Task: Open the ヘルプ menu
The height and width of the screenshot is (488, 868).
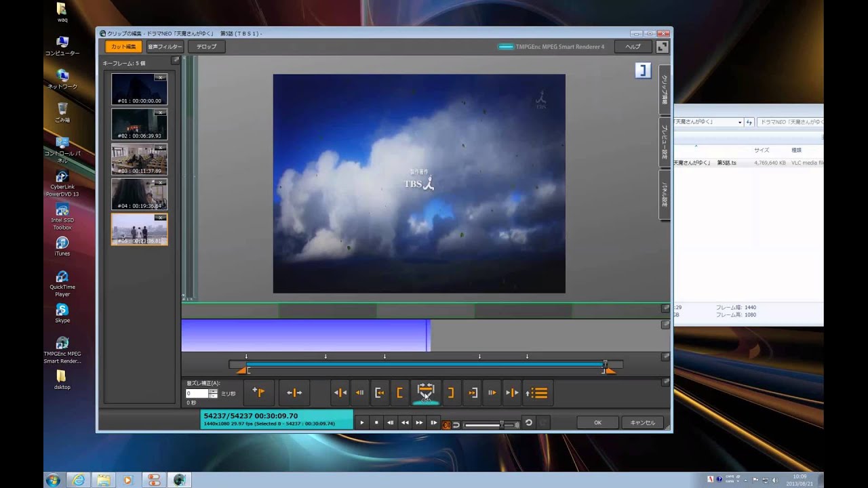Action: 633,47
